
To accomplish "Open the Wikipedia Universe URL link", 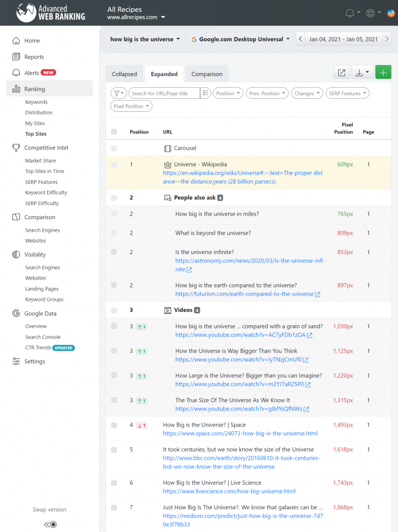I will point(243,177).
